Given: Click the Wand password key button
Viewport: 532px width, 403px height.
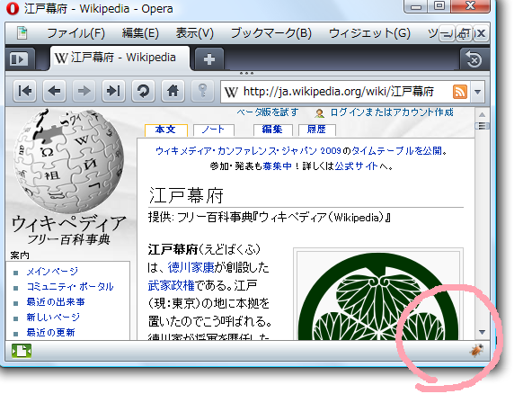Looking at the screenshot, I should 202,91.
